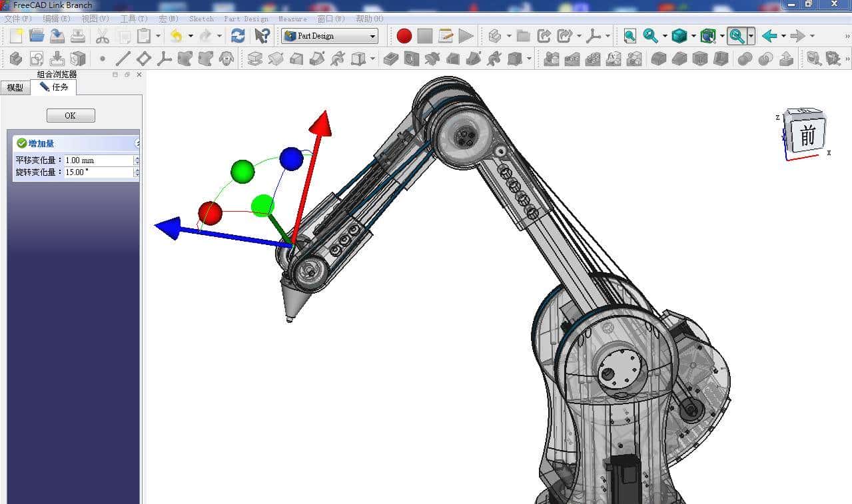Click the 前 face of navigation cube
Screen dimensions: 852x504
pyautogui.click(x=808, y=136)
